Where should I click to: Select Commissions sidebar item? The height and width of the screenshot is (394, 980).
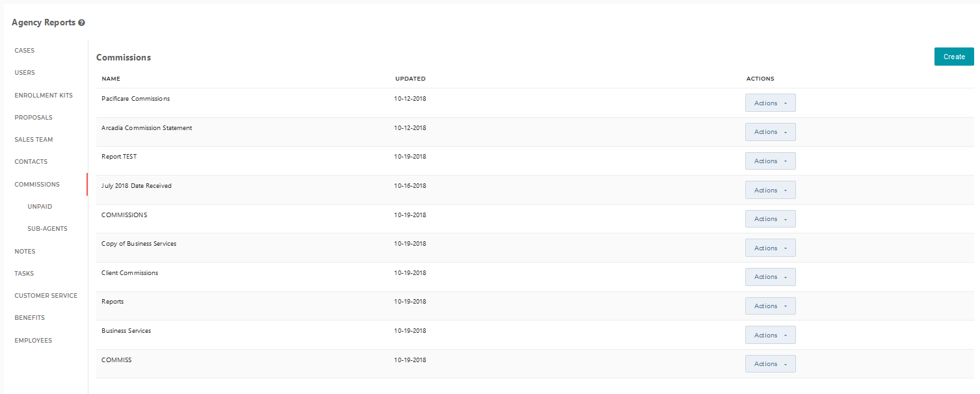point(37,185)
